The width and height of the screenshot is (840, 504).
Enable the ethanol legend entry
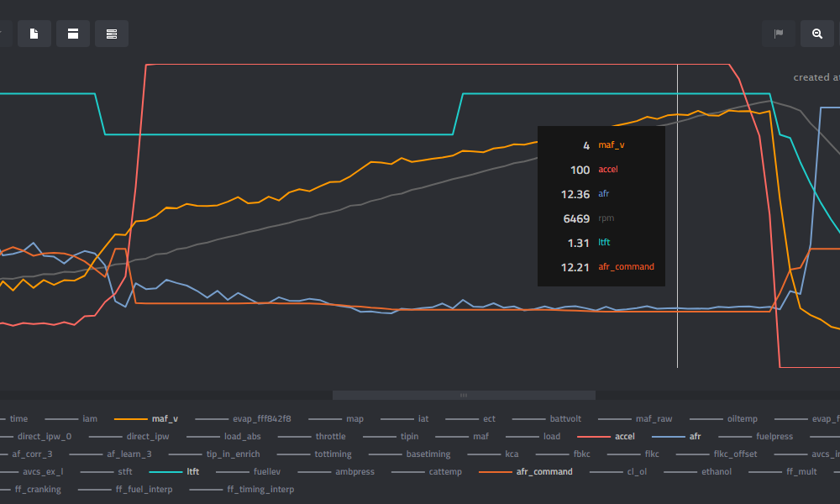click(716, 471)
